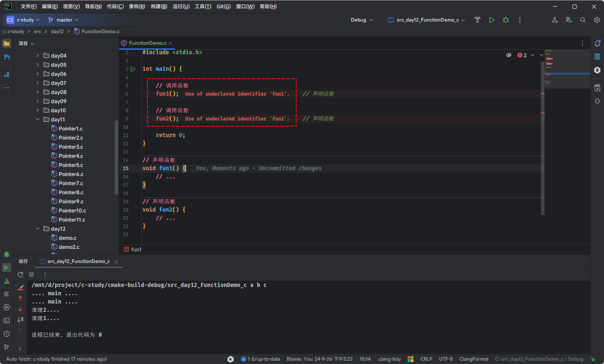Open Pointer5.c in the project tree
The width and height of the screenshot is (604, 364).
71,165
